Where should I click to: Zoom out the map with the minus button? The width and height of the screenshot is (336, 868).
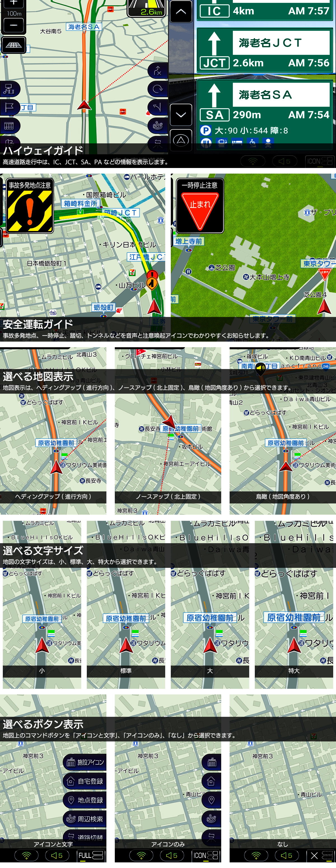click(13, 25)
